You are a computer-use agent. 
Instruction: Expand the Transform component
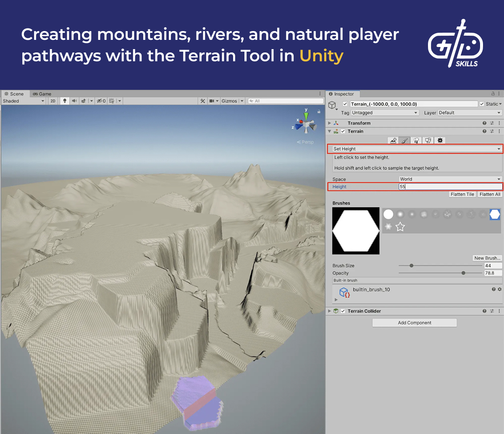pyautogui.click(x=330, y=123)
